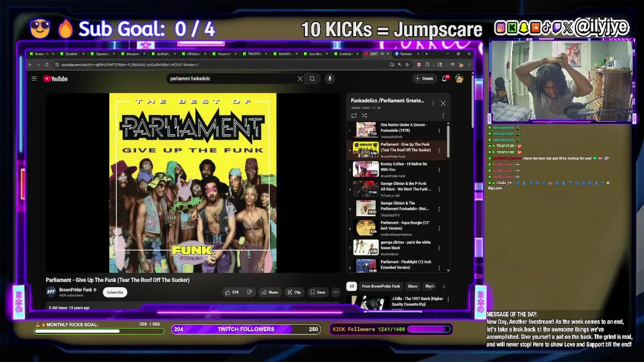644x362 pixels.
Task: Click the page vertical scrollbar
Action: [472, 101]
